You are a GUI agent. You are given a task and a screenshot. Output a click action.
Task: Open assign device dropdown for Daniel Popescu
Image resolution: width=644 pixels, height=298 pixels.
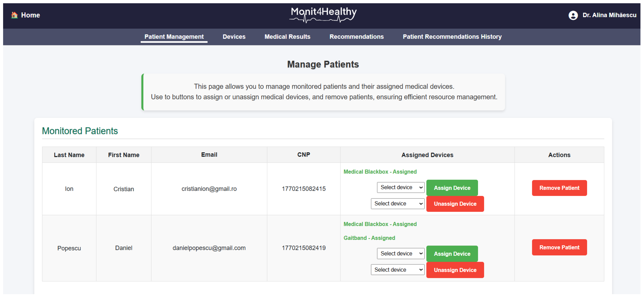pyautogui.click(x=400, y=253)
